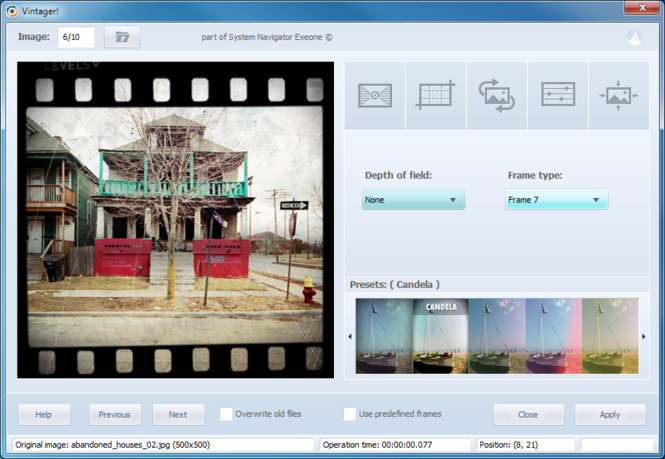Click the sailboat logo icon at top right
The height and width of the screenshot is (459, 665).
633,38
